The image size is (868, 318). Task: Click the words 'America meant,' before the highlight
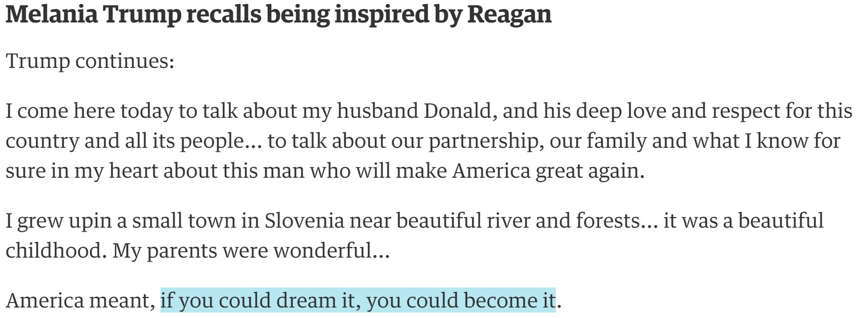coord(81,301)
